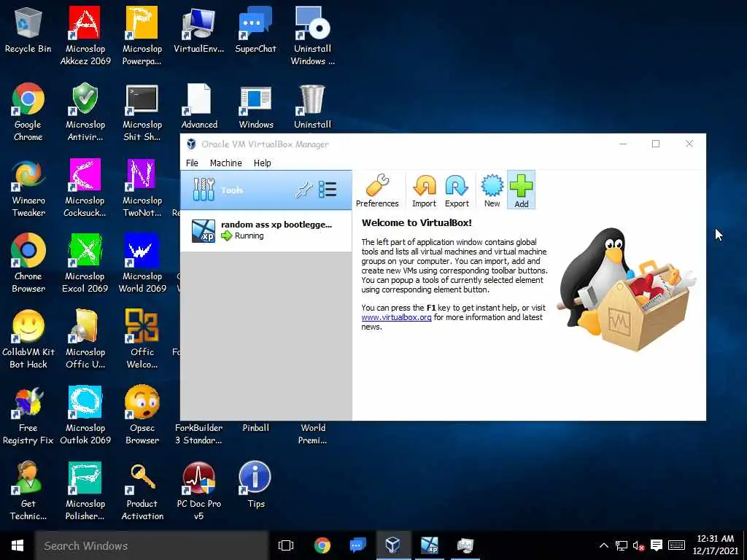The image size is (747, 560).
Task: Select Microslop Akkcez 2069 desktop icon
Action: pyautogui.click(x=85, y=36)
